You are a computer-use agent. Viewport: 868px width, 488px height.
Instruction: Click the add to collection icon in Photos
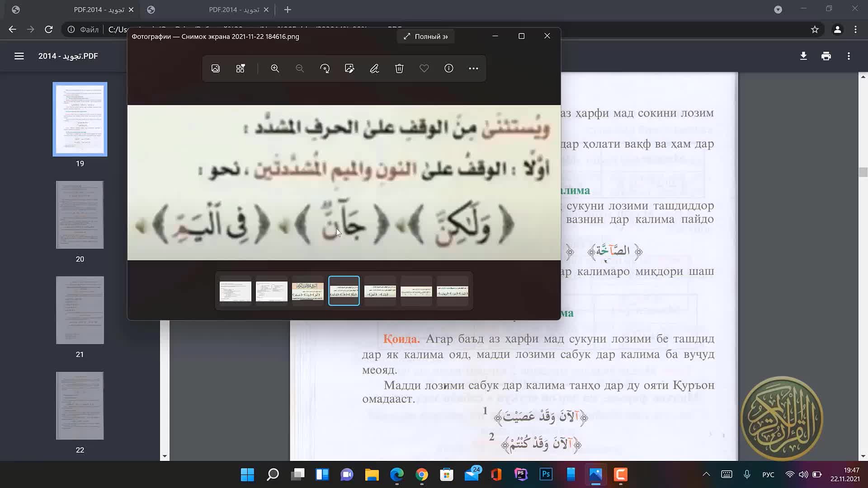click(x=241, y=68)
